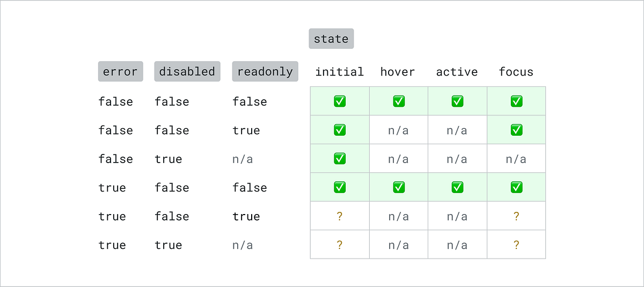This screenshot has height=287, width=644.
Task: Click the state label chip
Action: 331,39
